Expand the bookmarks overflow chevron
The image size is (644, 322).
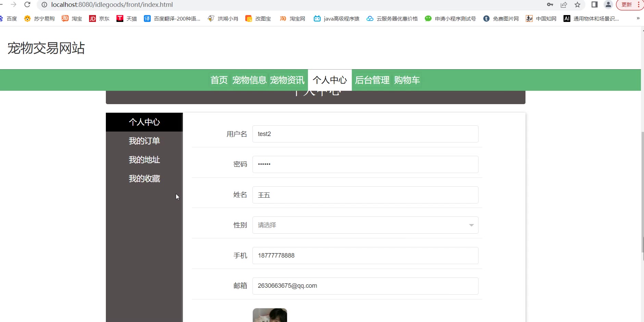638,18
